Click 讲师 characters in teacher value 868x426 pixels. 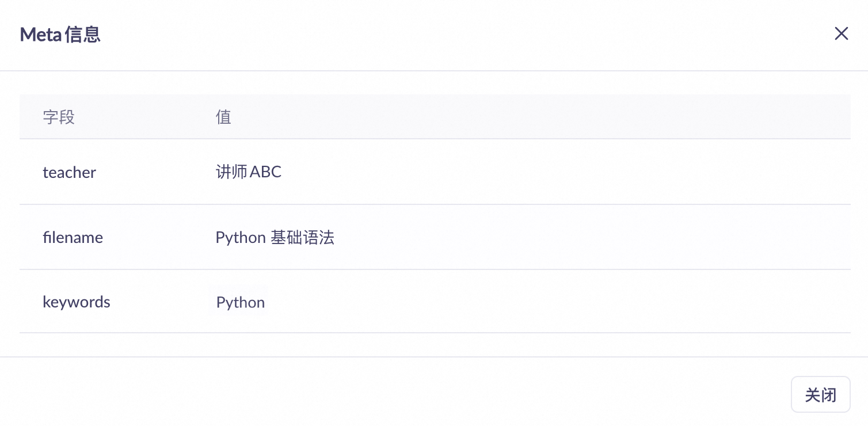point(231,172)
